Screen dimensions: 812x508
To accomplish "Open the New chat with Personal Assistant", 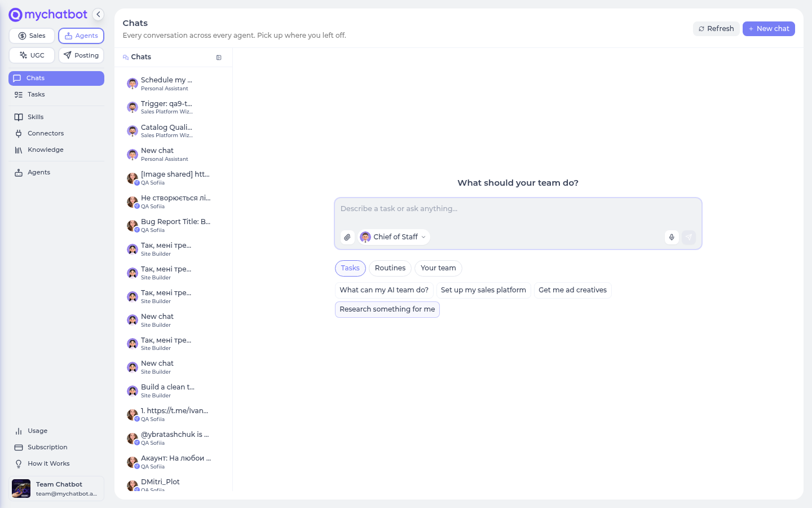I will pyautogui.click(x=173, y=155).
